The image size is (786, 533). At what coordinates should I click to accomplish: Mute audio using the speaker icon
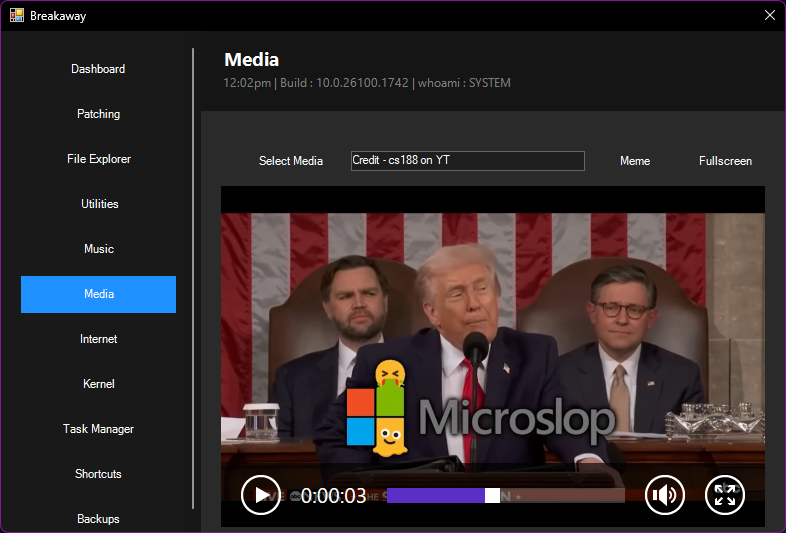pos(665,495)
